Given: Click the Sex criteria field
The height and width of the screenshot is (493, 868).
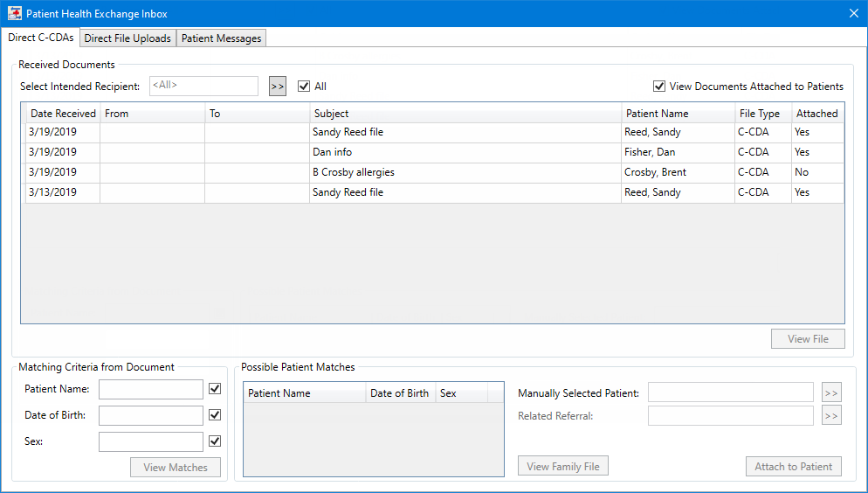Looking at the screenshot, I should click(150, 442).
